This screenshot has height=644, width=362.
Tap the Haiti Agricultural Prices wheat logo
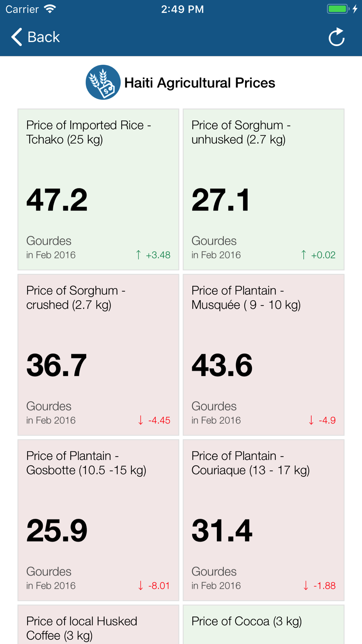click(103, 82)
